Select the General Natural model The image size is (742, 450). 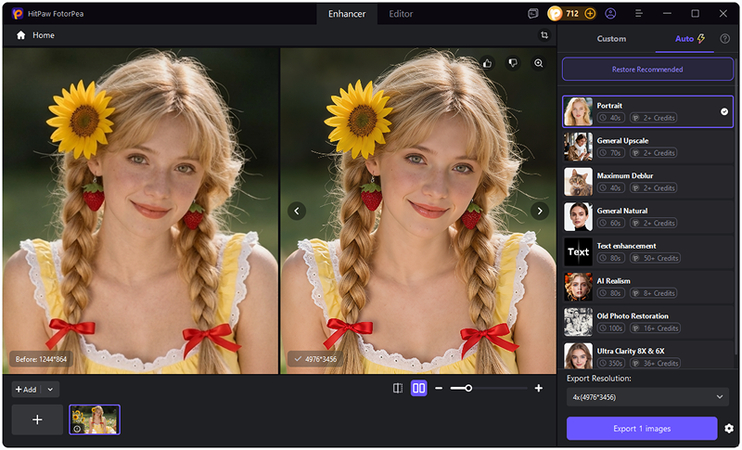(647, 217)
